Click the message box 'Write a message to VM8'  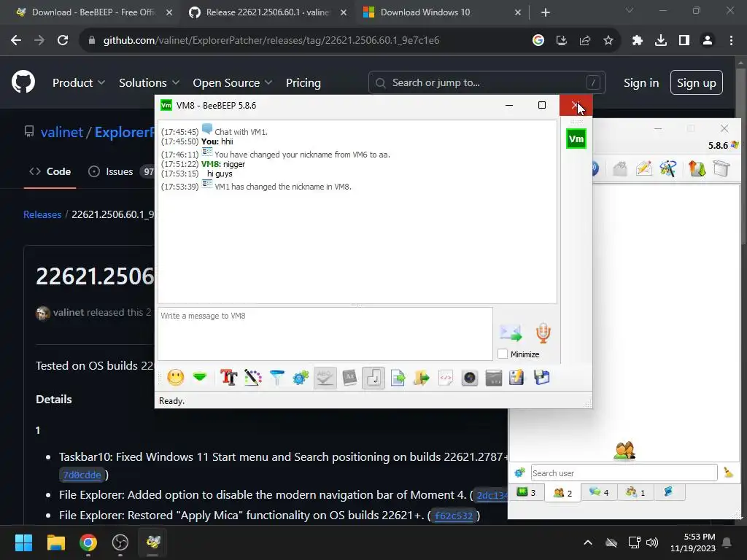coord(325,334)
